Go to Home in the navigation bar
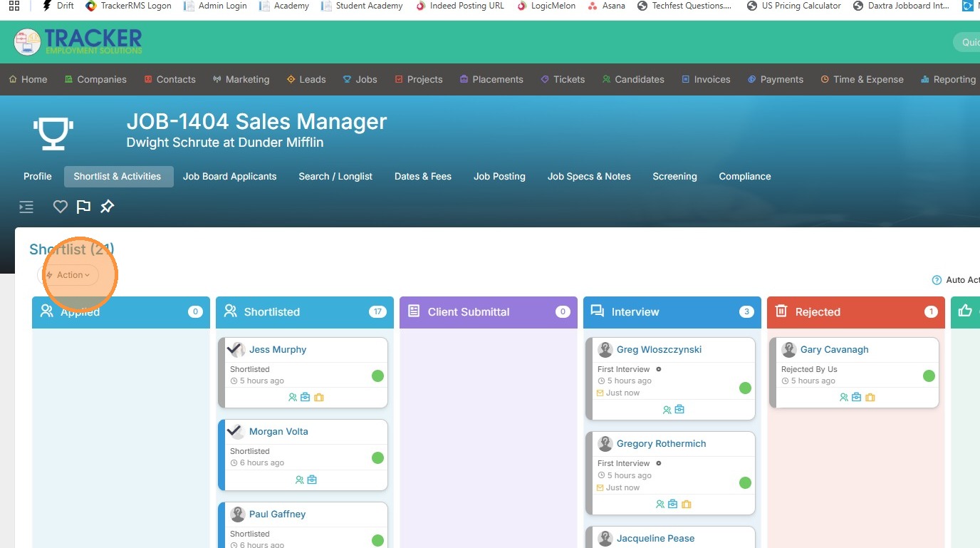980x548 pixels. pyautogui.click(x=28, y=80)
